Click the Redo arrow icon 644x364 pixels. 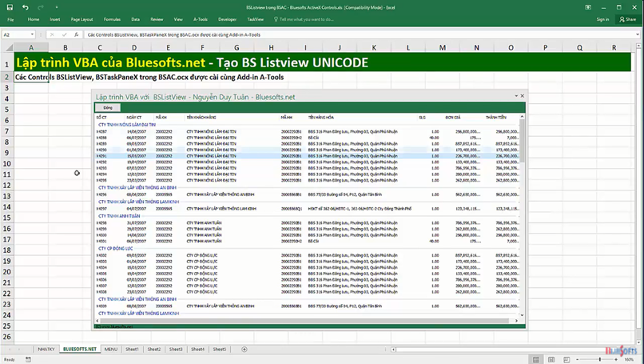coord(40,7)
